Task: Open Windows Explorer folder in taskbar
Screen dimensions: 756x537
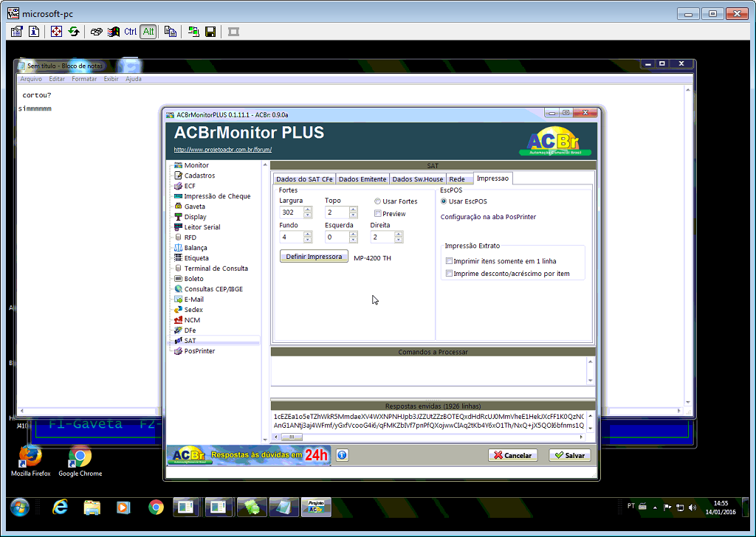Action: [92, 507]
